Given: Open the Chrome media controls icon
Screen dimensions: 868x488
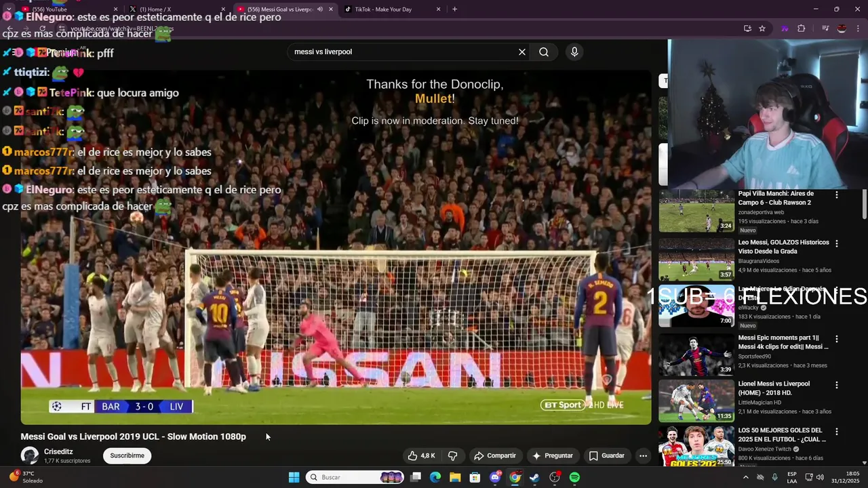Looking at the screenshot, I should click(825, 28).
